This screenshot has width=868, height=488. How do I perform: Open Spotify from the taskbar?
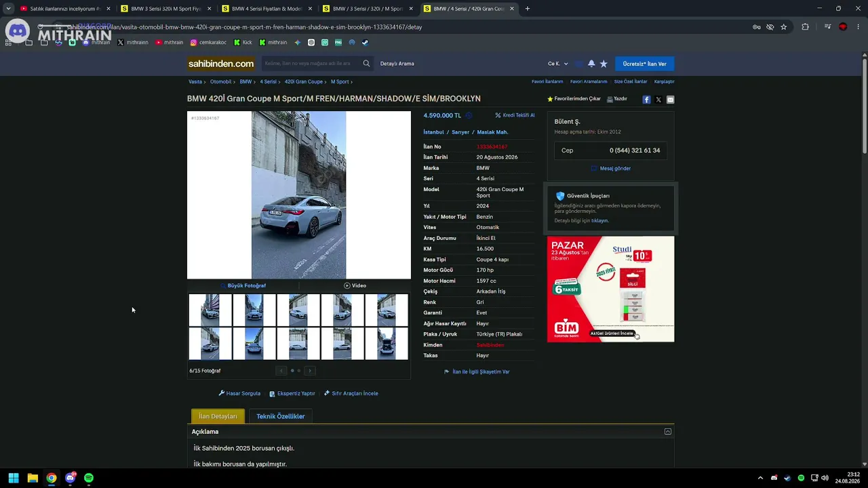click(x=89, y=478)
